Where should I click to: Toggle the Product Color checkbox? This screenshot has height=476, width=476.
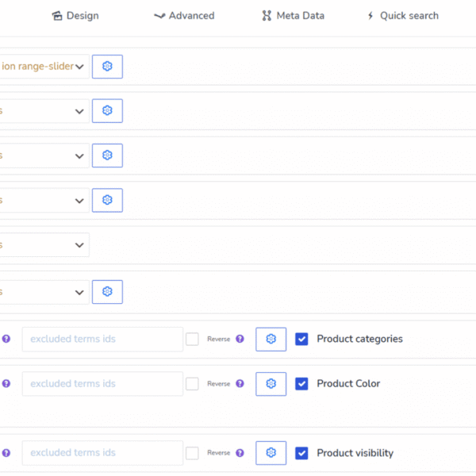point(301,384)
